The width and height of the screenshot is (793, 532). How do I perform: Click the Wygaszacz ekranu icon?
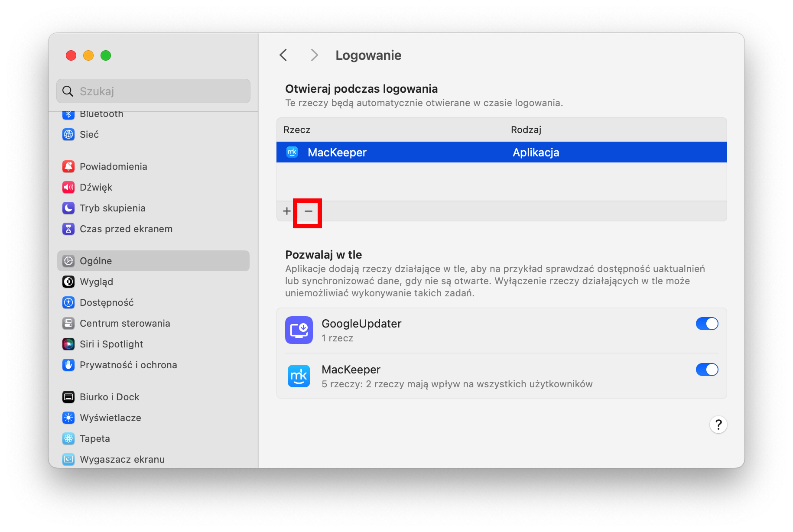coord(68,459)
